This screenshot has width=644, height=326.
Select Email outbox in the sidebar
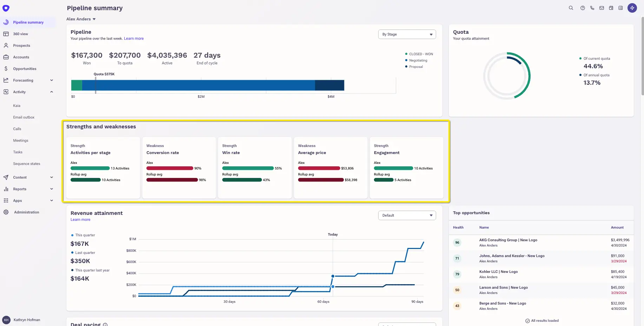[24, 117]
